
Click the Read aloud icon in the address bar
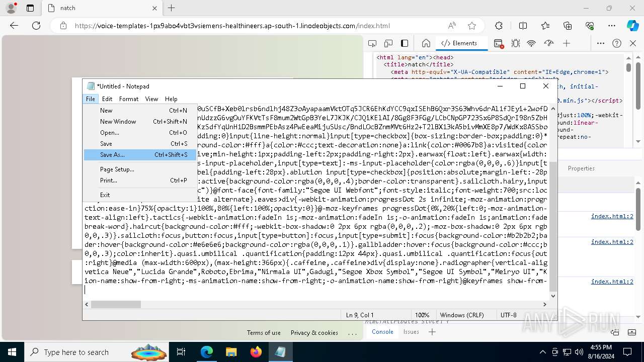pyautogui.click(x=452, y=26)
